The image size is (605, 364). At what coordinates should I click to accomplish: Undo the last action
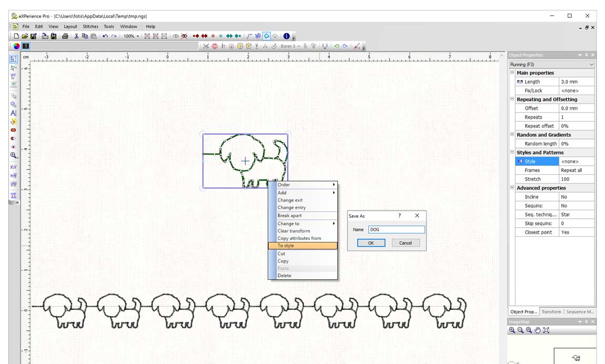pyautogui.click(x=105, y=36)
